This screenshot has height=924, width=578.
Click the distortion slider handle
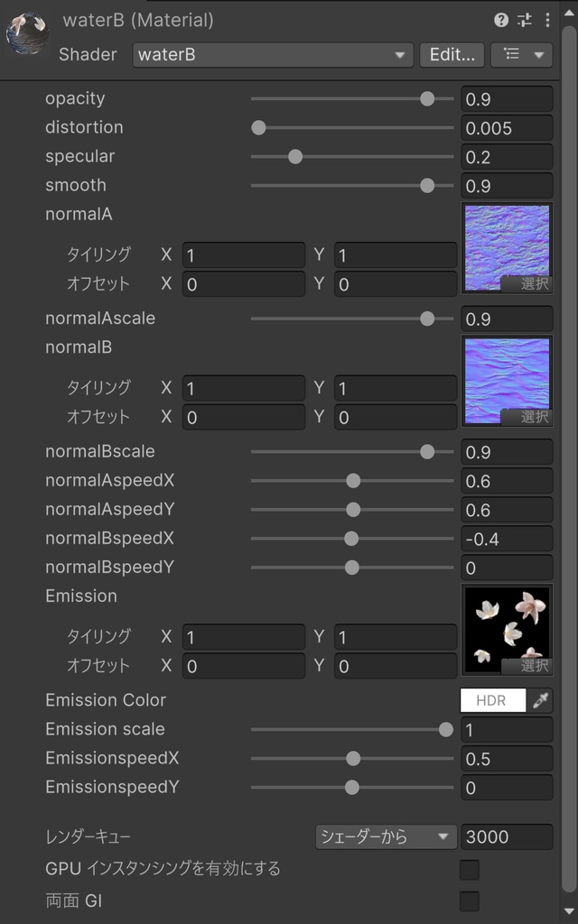(259, 128)
